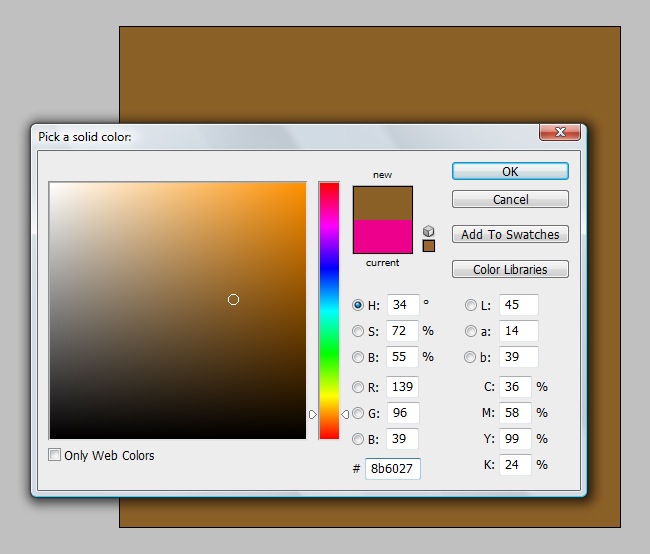Select the Saturation radio button

[359, 331]
